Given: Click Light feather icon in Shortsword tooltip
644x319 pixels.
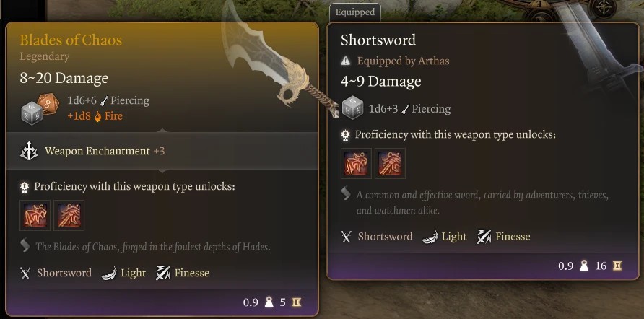Looking at the screenshot, I should click(x=430, y=237).
